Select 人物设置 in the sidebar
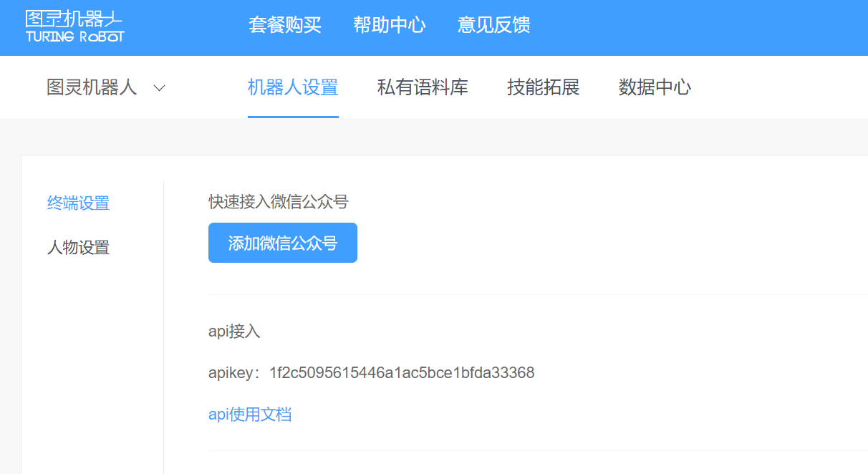Image resolution: width=868 pixels, height=474 pixels. (x=78, y=248)
